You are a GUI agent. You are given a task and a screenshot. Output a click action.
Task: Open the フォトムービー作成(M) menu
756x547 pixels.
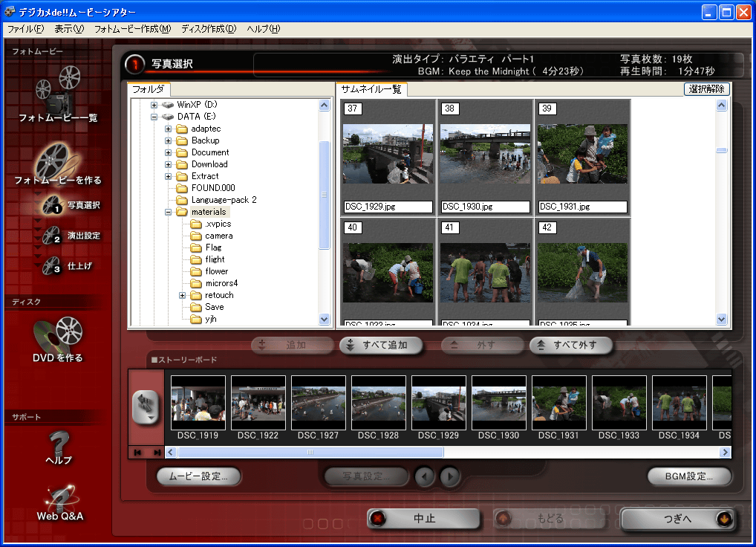pyautogui.click(x=132, y=29)
